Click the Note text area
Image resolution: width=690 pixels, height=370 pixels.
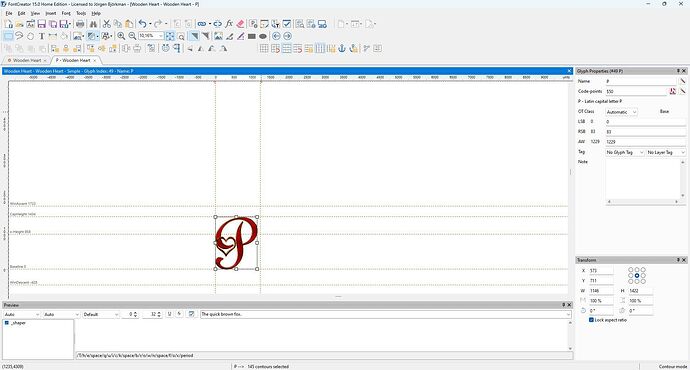642,179
